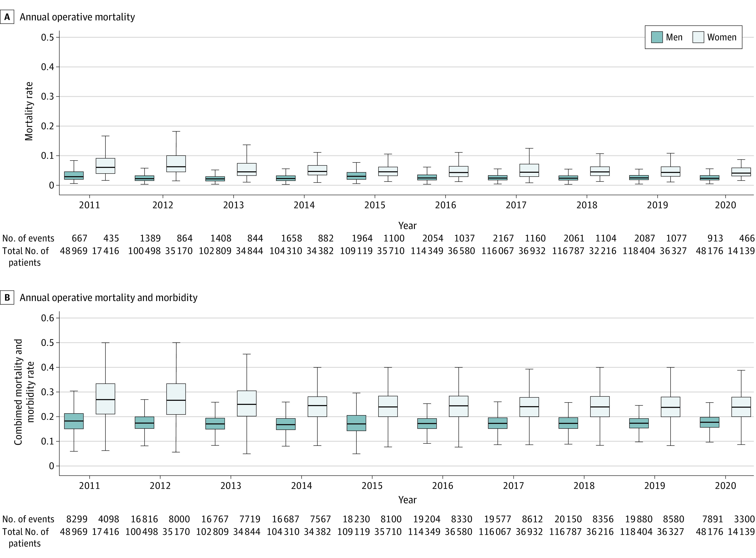Viewport: 756px width, 558px height.
Task: Click the 2013 year label in panel B
Action: 231,486
